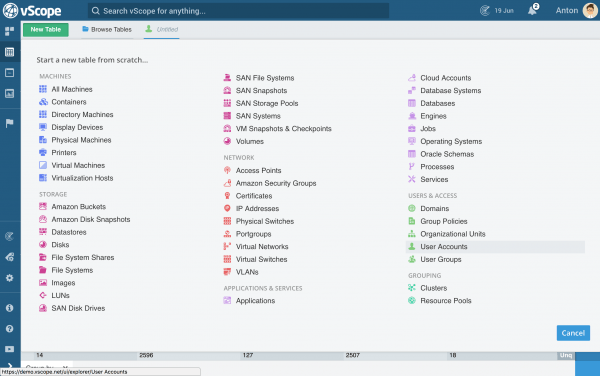Click the vScope logo

[x=32, y=10]
